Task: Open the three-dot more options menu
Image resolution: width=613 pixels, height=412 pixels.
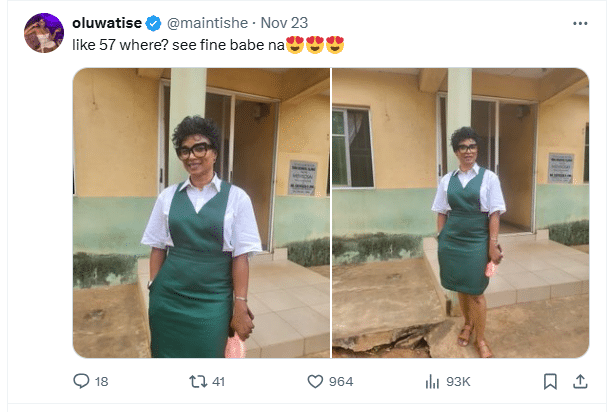Action: tap(580, 22)
